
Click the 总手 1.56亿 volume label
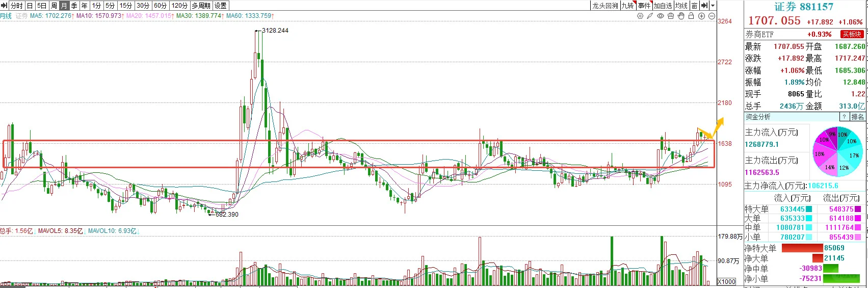click(16, 231)
